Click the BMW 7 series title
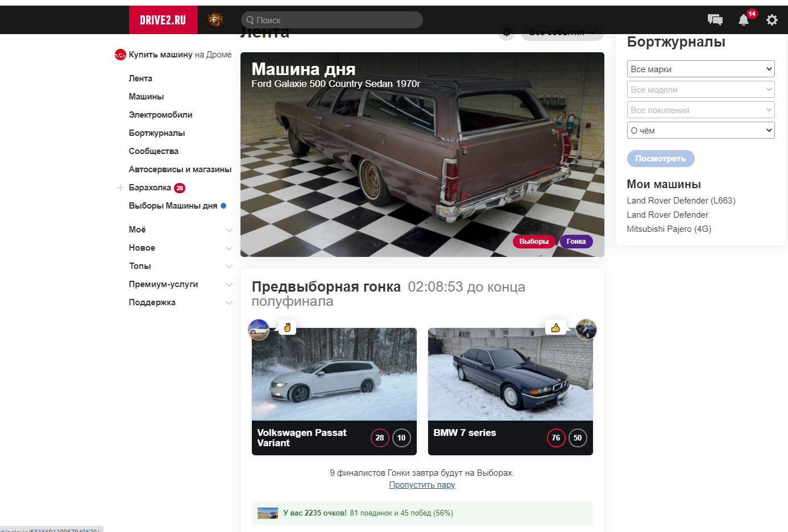This screenshot has height=532, width=788. pyautogui.click(x=464, y=433)
